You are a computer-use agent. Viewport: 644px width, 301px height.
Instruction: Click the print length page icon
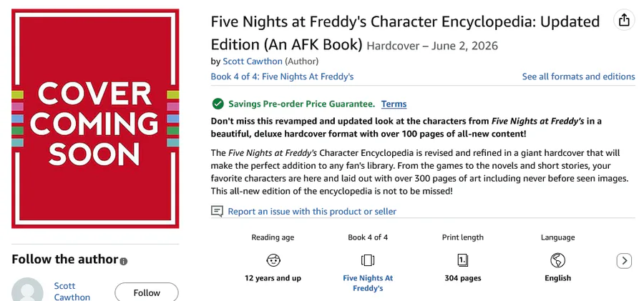click(462, 260)
